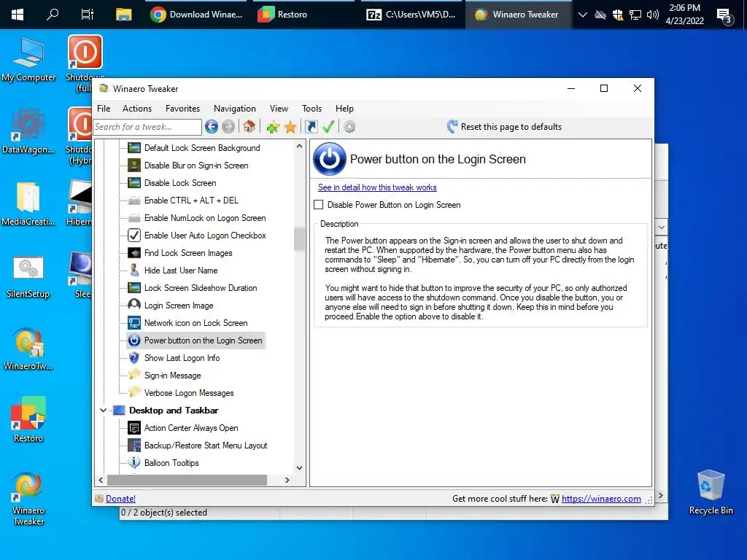Click the Hide Last User Name icon
This screenshot has width=747, height=560.
pos(134,270)
